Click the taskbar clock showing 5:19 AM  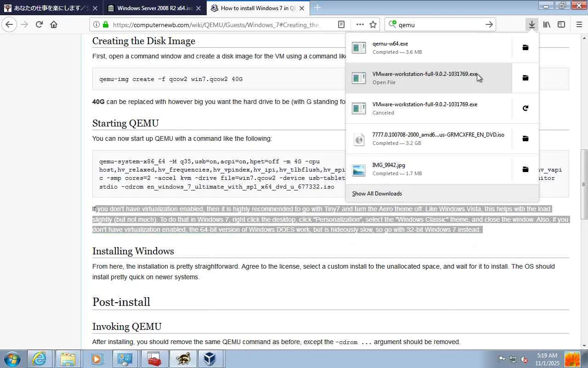pyautogui.click(x=547, y=359)
